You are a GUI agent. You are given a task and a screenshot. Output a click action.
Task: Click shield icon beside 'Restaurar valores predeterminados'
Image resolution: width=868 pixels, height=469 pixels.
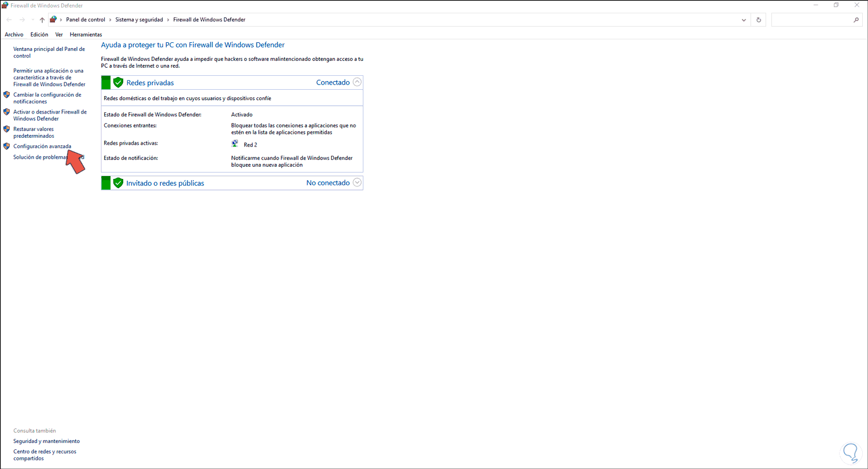click(x=6, y=129)
